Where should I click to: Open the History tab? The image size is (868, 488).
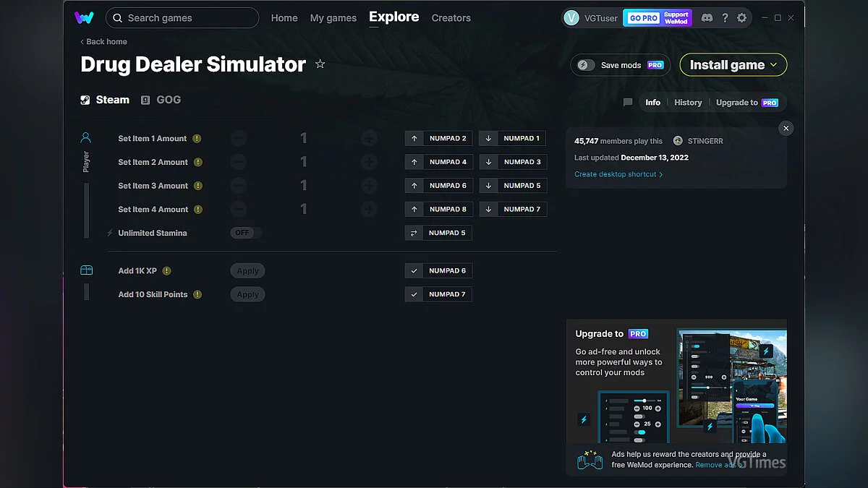(688, 103)
